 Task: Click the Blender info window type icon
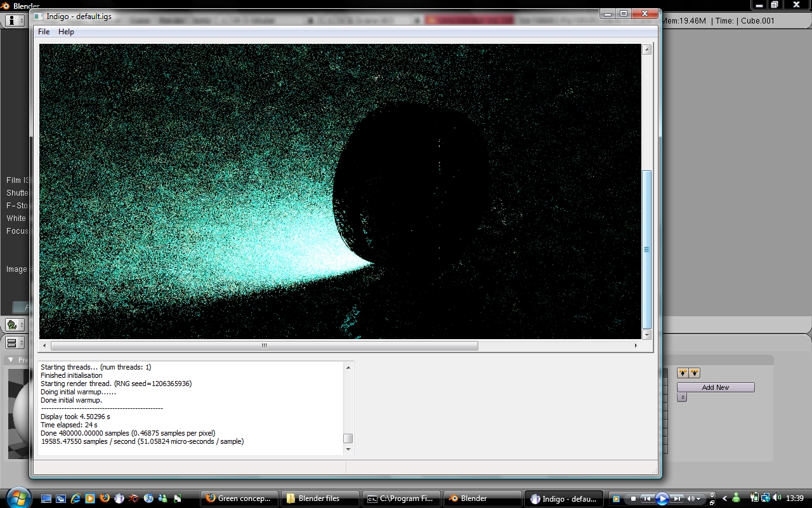click(11, 20)
